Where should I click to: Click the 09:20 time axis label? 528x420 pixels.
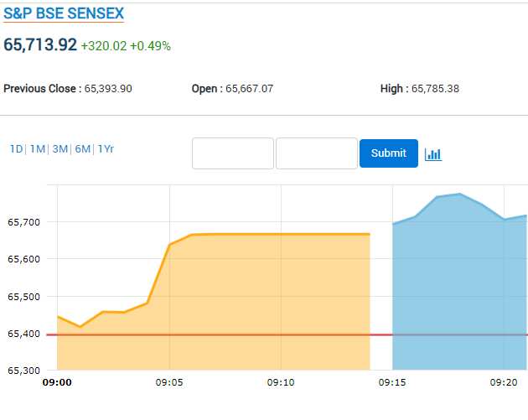(504, 382)
